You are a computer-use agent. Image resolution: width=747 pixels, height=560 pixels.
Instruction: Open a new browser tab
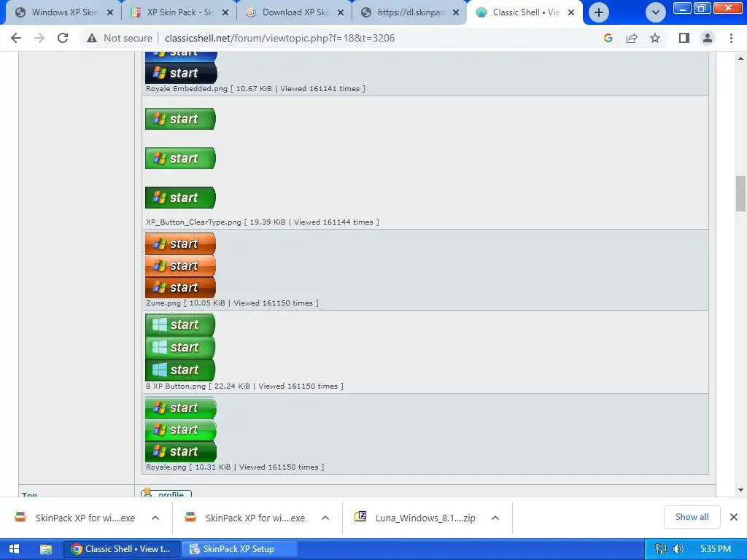point(599,12)
